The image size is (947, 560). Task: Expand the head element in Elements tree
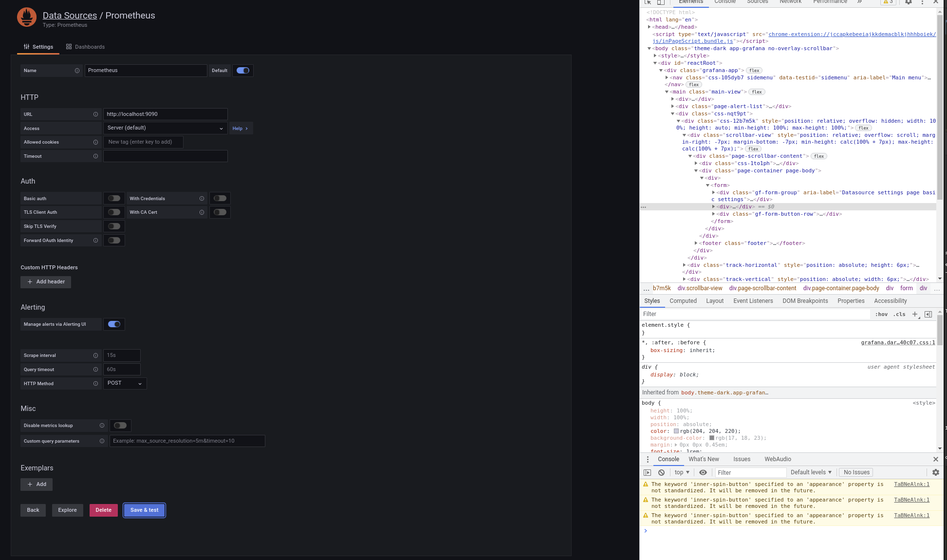(x=650, y=27)
